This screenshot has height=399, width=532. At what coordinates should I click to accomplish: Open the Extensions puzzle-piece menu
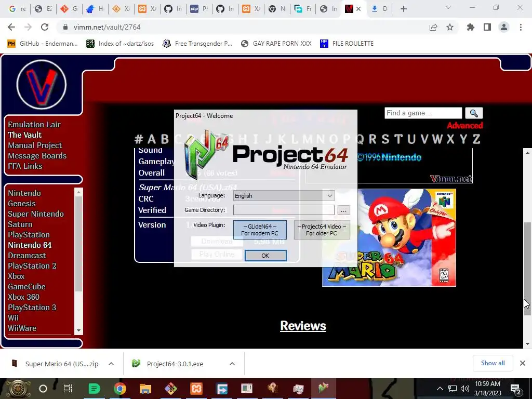471,27
